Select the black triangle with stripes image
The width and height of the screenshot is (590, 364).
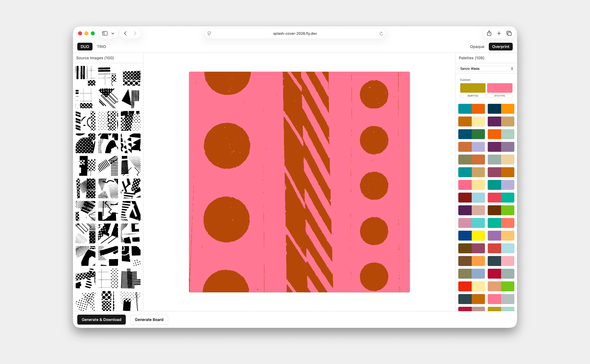pyautogui.click(x=131, y=98)
